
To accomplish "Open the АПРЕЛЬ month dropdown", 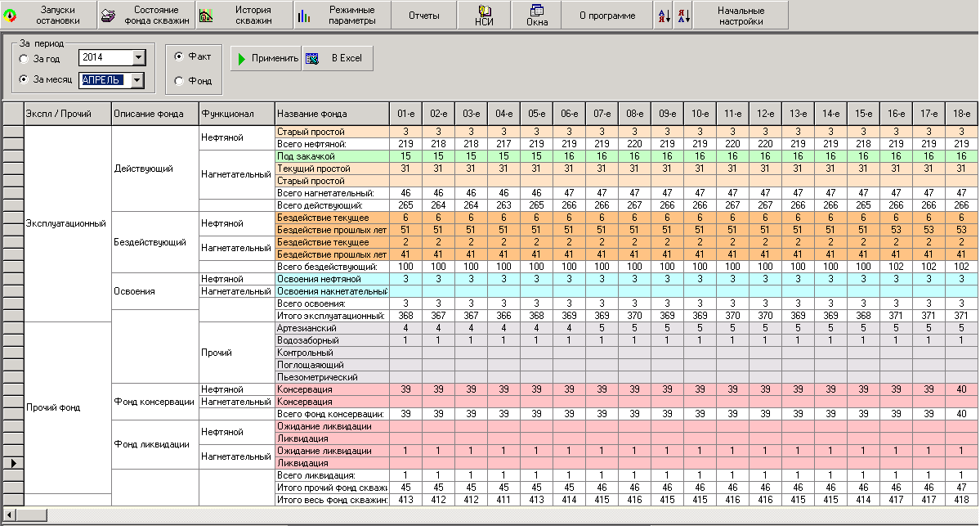I will pyautogui.click(x=136, y=80).
